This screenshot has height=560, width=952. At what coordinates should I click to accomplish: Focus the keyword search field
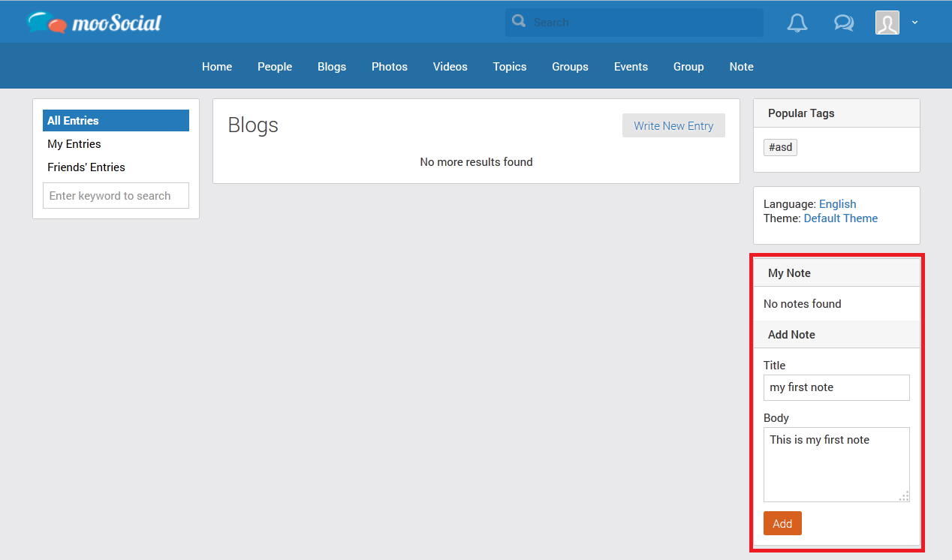click(116, 196)
